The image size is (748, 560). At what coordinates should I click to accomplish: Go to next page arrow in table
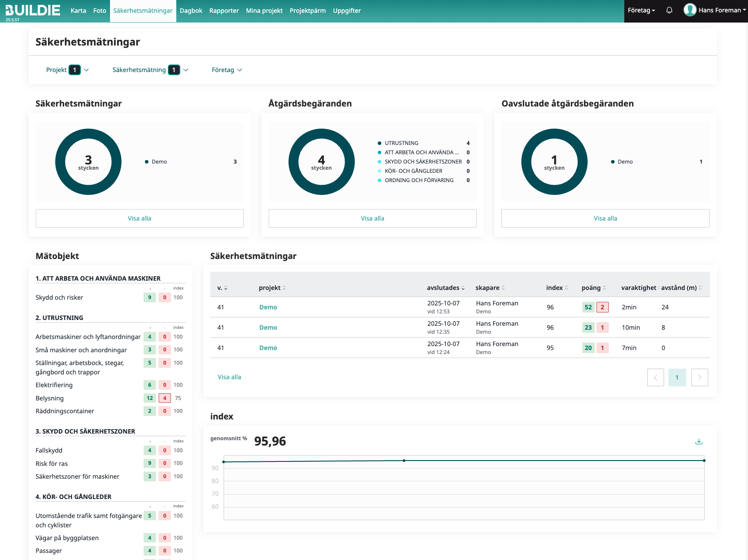pyautogui.click(x=699, y=377)
